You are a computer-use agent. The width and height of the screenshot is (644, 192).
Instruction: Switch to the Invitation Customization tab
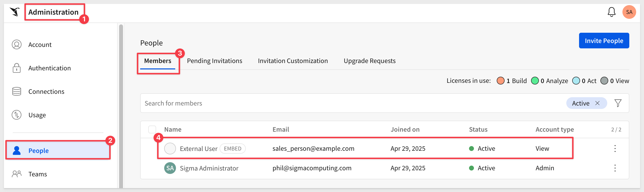293,61
